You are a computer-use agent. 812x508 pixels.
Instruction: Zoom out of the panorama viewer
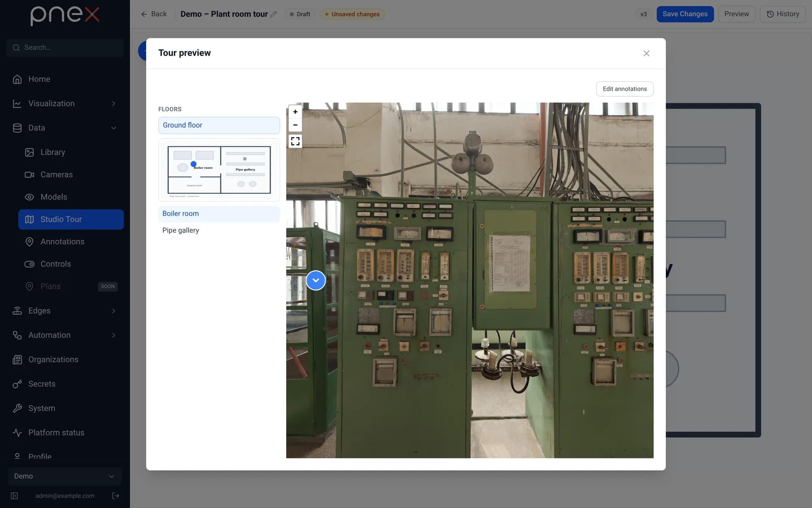(x=295, y=125)
